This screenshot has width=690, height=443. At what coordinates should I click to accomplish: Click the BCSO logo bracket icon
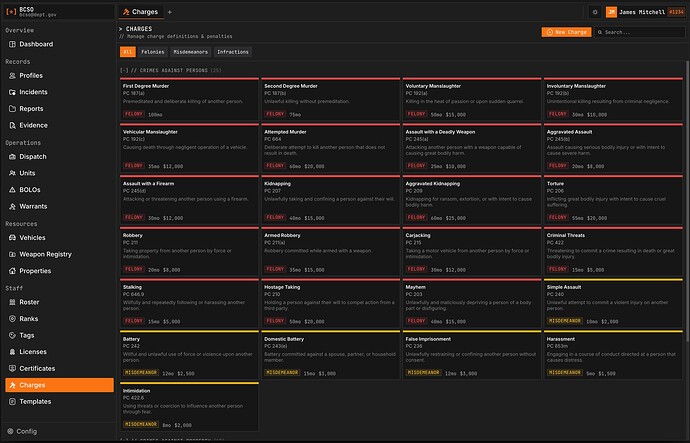(x=11, y=12)
